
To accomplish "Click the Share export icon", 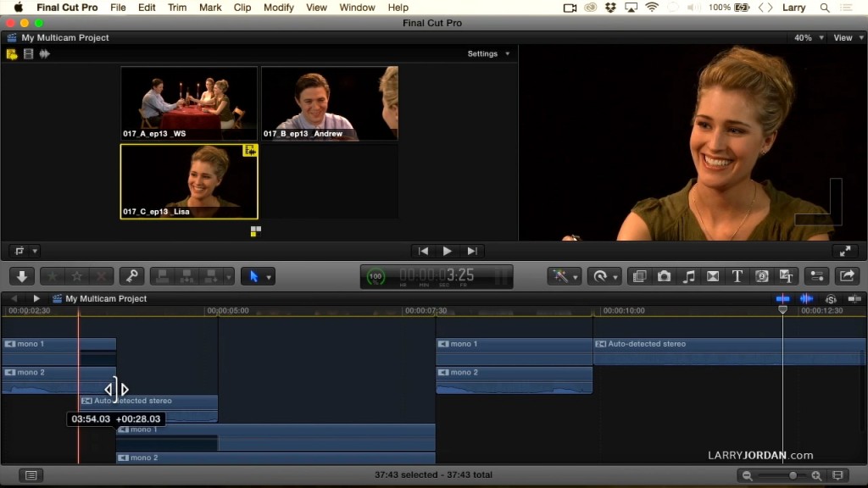I will (x=846, y=276).
